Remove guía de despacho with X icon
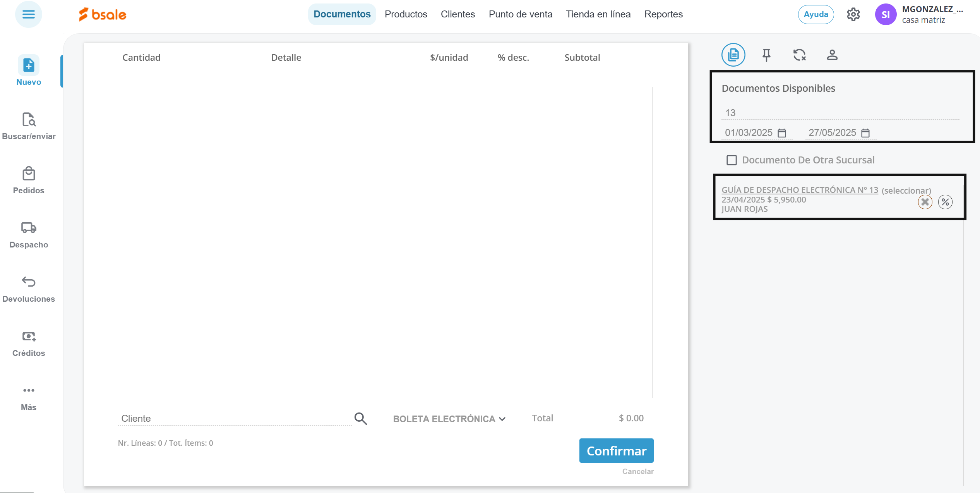The image size is (980, 493). pos(925,202)
